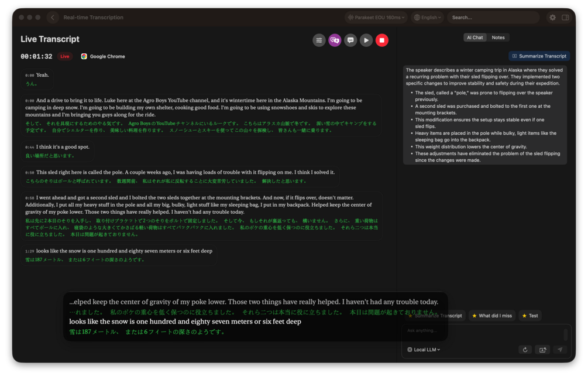Viewport: 588px width, 379px height.
Task: Select the starred 'Test' prompt
Action: (530, 316)
